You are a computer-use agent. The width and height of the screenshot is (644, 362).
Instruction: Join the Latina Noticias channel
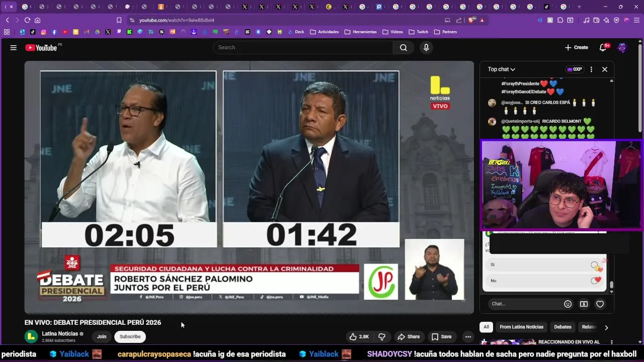pyautogui.click(x=102, y=337)
